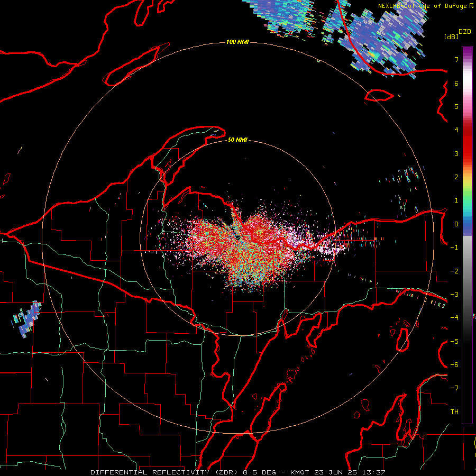The height and width of the screenshot is (476, 476).
Task: Click the "4" value on the scale
Action: 456,130
